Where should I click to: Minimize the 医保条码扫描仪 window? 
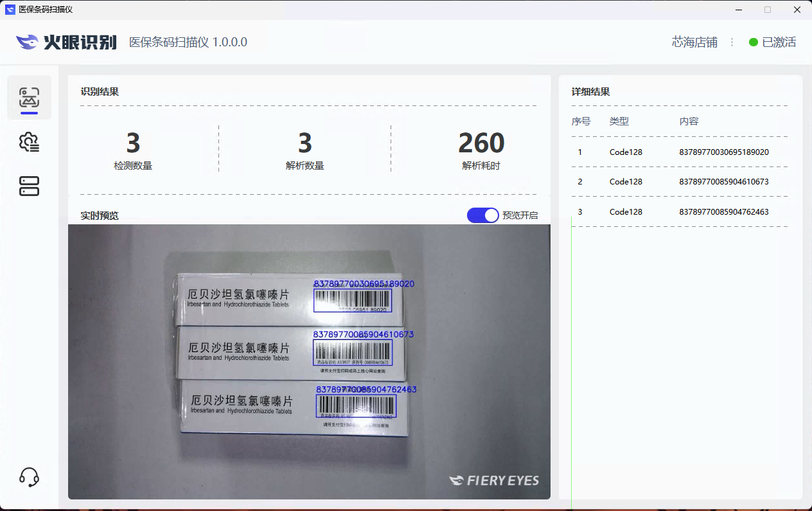tap(739, 10)
